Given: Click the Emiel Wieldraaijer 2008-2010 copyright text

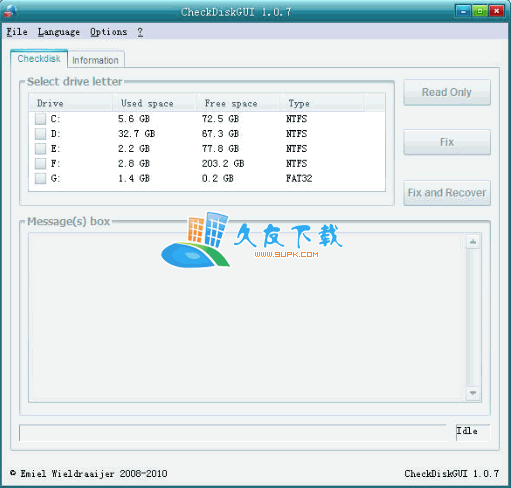Looking at the screenshot, I should pos(89,474).
